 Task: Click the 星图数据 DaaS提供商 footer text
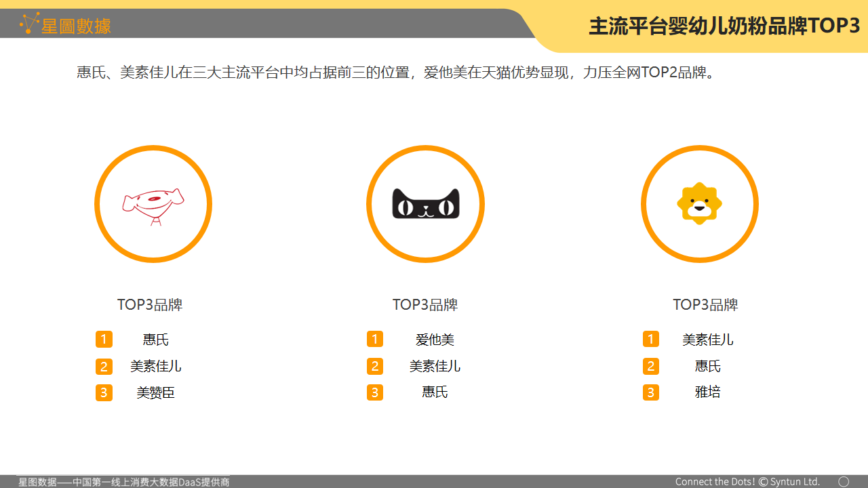click(123, 482)
